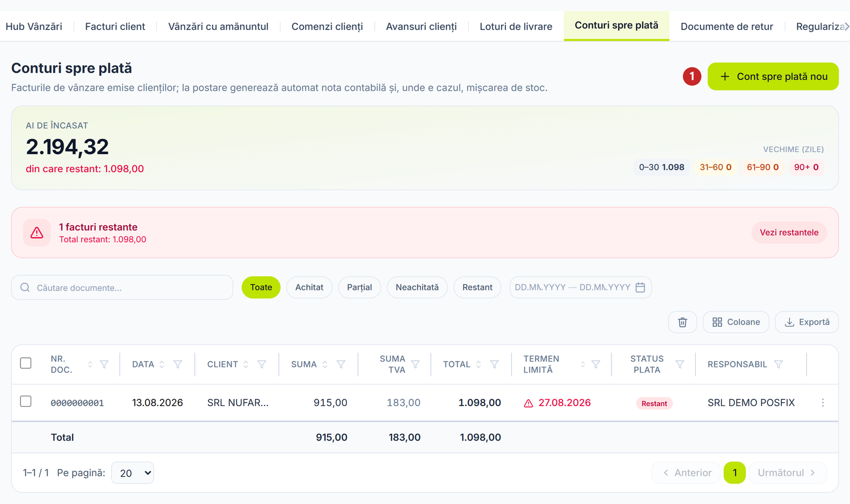850x504 pixels.
Task: Filter the NR. DOC. column
Action: [x=104, y=364]
